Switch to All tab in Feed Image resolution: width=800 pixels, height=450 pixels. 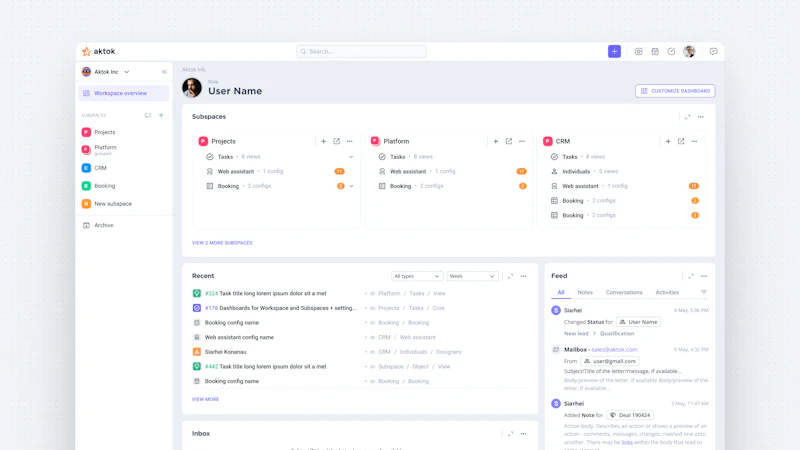point(561,292)
